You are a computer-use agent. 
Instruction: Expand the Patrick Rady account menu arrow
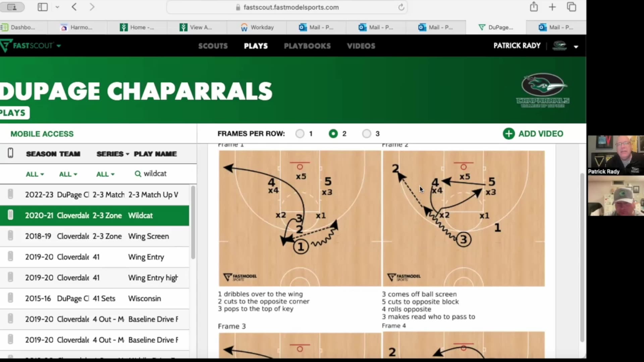(576, 47)
